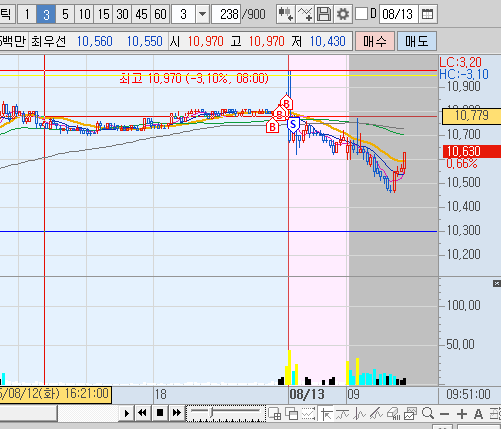Click the plus zoom-in icon
501x429 pixels.
click(462, 414)
